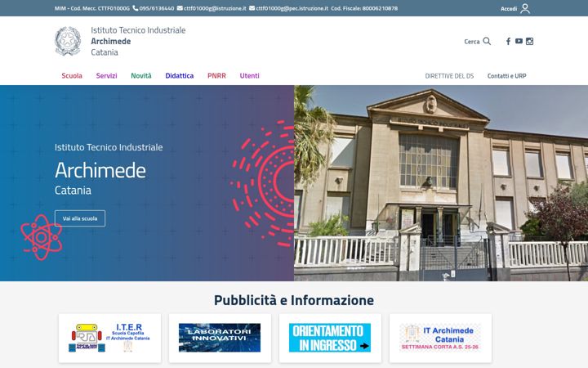
Task: Open the Didattica menu
Action: coord(179,75)
